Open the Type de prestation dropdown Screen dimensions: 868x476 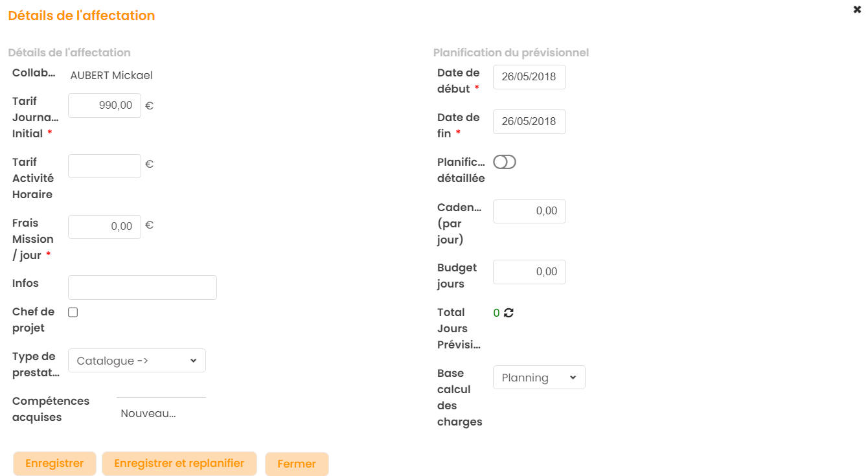(137, 361)
